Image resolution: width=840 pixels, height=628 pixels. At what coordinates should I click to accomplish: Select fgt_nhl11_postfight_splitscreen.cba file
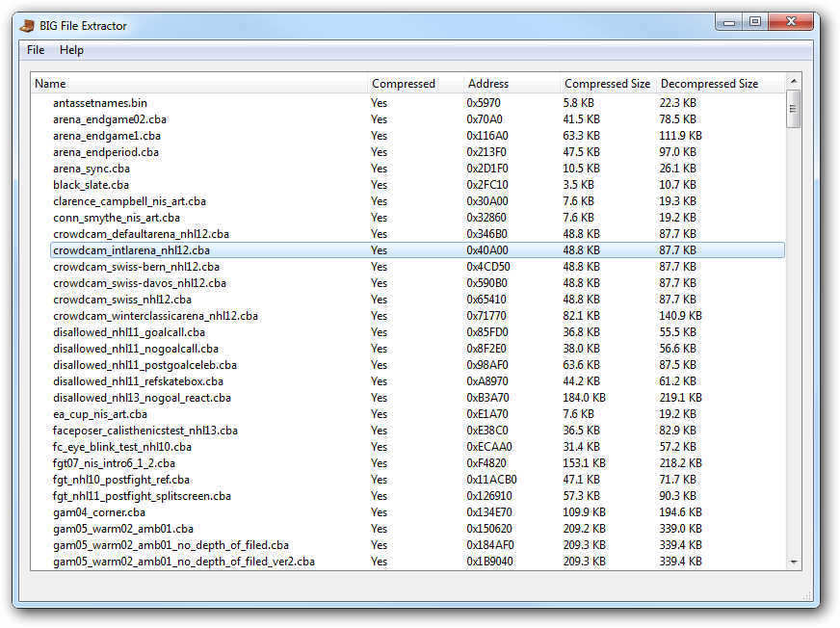pos(142,496)
